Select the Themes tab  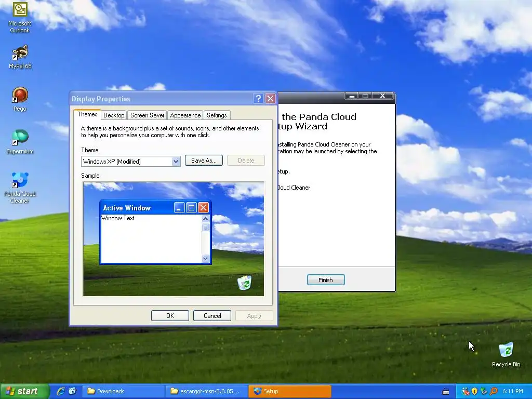[x=87, y=114]
